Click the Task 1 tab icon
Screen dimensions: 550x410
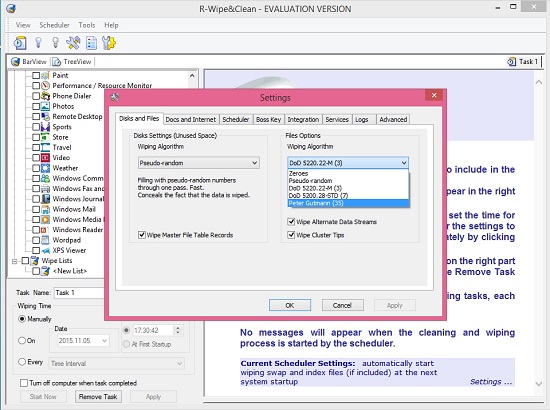pyautogui.click(x=511, y=62)
